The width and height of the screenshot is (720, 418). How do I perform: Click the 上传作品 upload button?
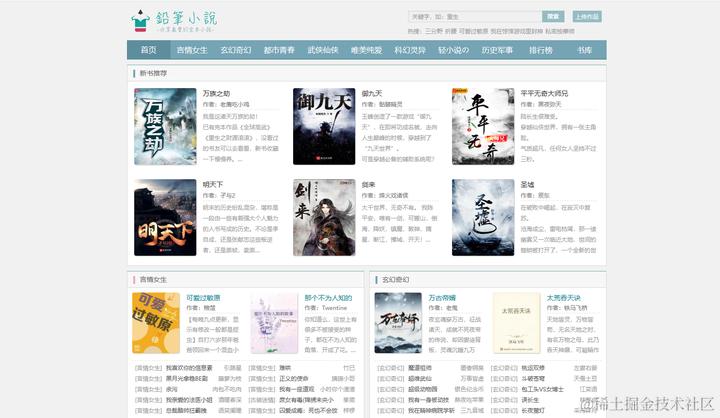pyautogui.click(x=587, y=17)
